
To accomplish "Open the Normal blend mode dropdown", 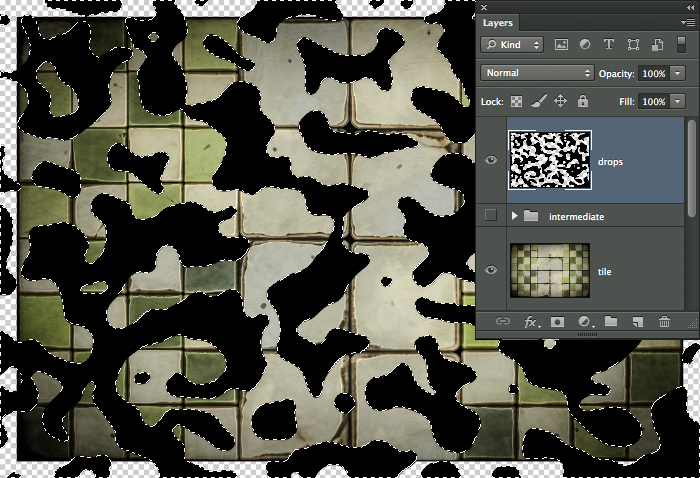I will [537, 73].
